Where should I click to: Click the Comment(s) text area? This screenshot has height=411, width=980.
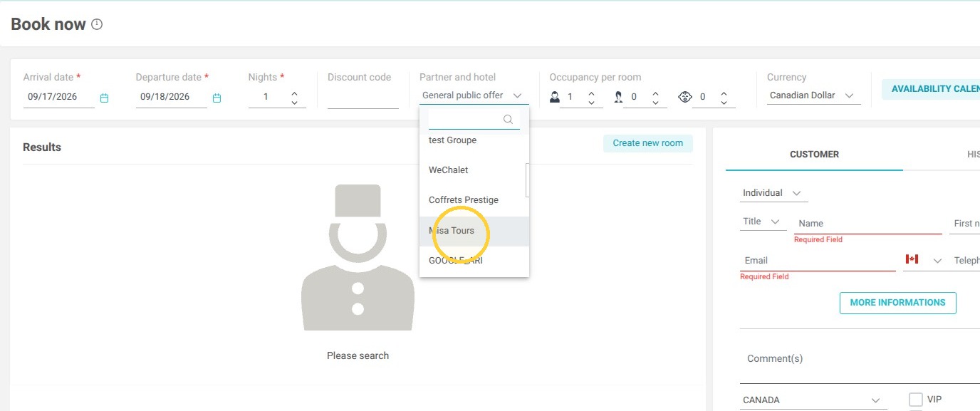tap(860, 359)
